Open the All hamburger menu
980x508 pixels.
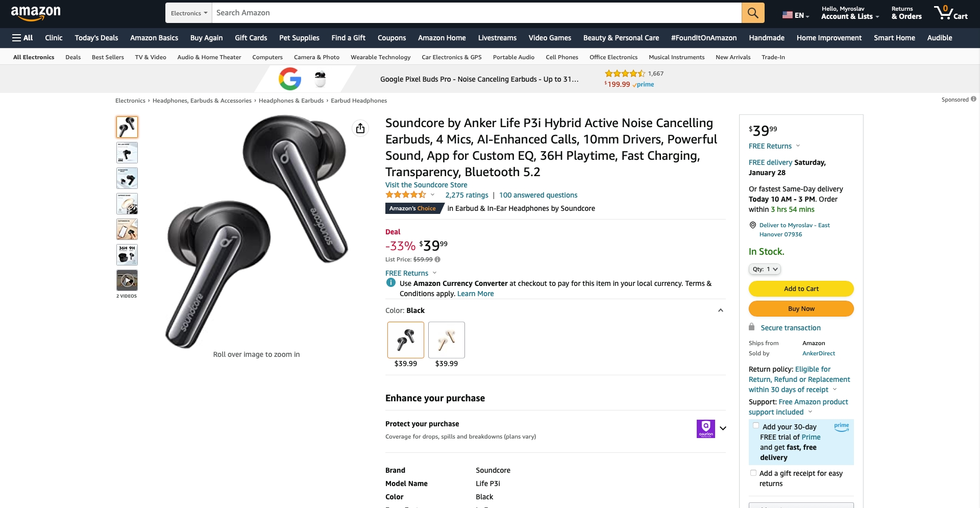click(x=22, y=38)
